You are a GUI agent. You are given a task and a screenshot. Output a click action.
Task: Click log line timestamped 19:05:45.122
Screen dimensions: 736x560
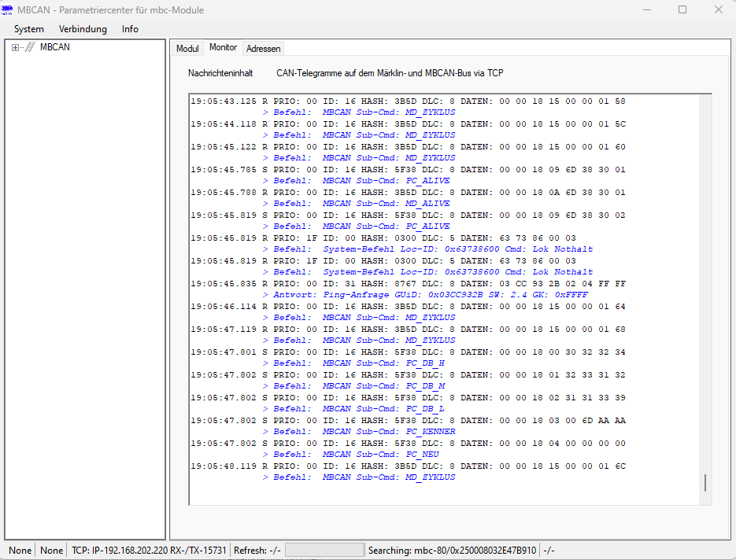point(408,147)
